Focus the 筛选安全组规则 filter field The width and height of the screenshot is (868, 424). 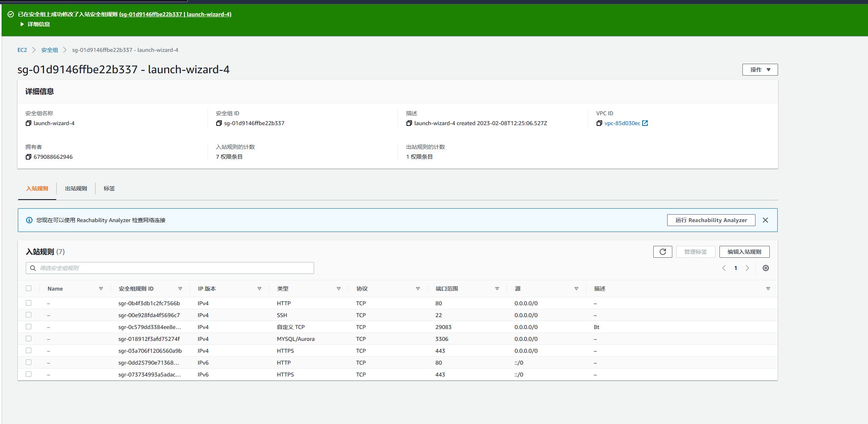coord(170,268)
